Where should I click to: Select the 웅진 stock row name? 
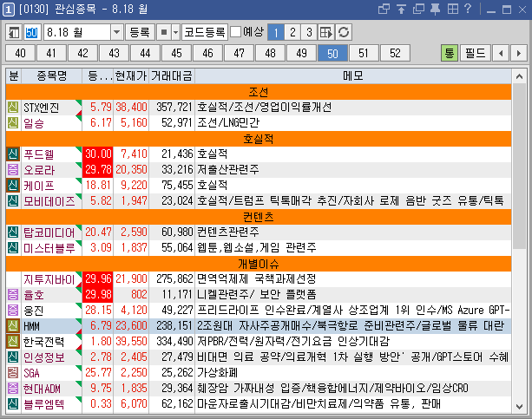[x=33, y=310]
